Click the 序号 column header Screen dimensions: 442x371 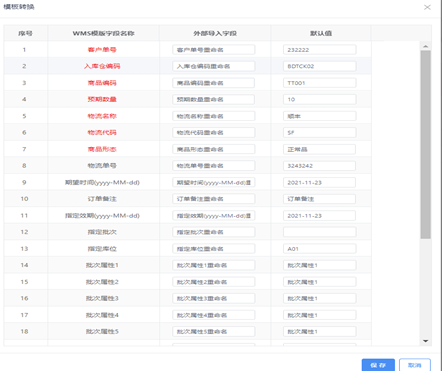point(25,33)
